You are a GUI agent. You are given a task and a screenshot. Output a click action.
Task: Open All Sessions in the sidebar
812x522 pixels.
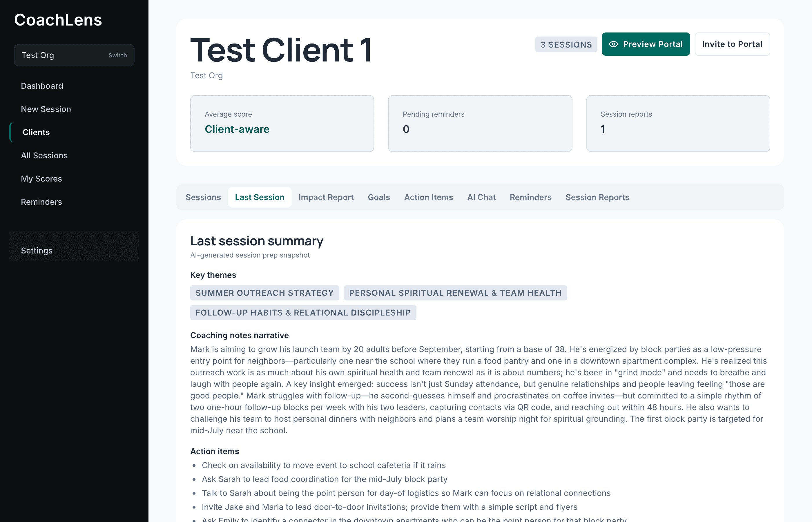point(44,155)
